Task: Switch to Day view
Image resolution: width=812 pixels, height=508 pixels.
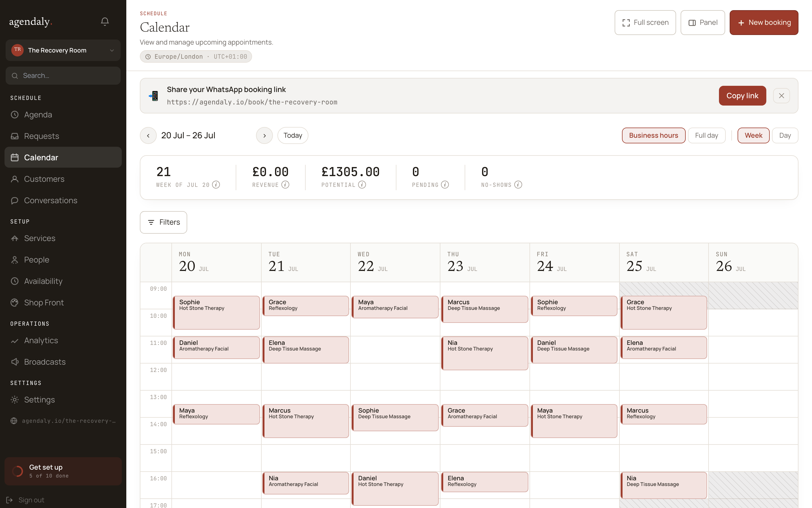Action: click(785, 135)
